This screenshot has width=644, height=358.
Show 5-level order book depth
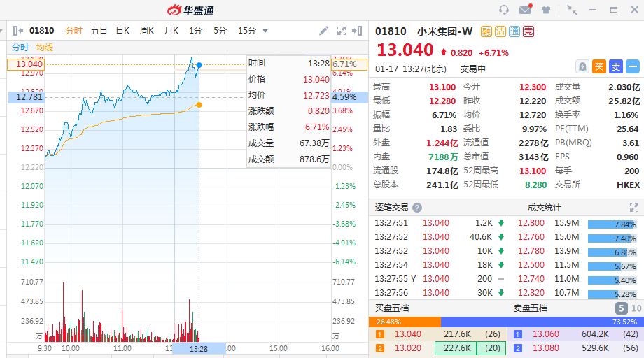click(621, 308)
